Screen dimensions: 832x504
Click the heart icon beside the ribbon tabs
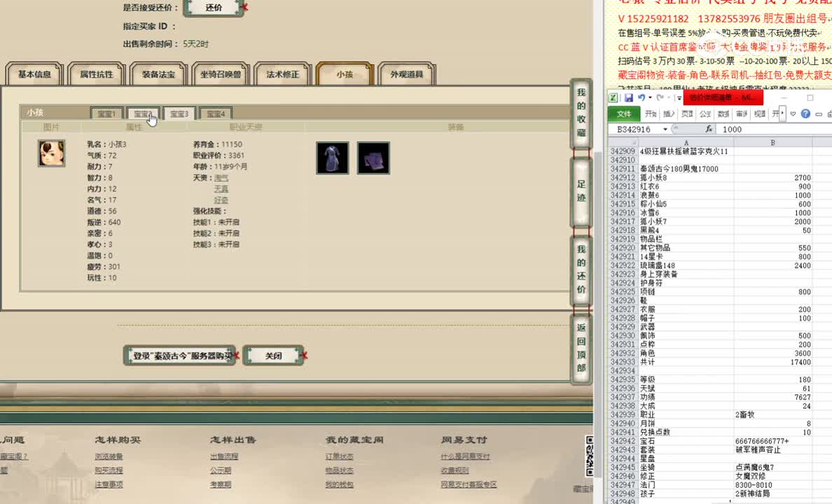(x=793, y=113)
